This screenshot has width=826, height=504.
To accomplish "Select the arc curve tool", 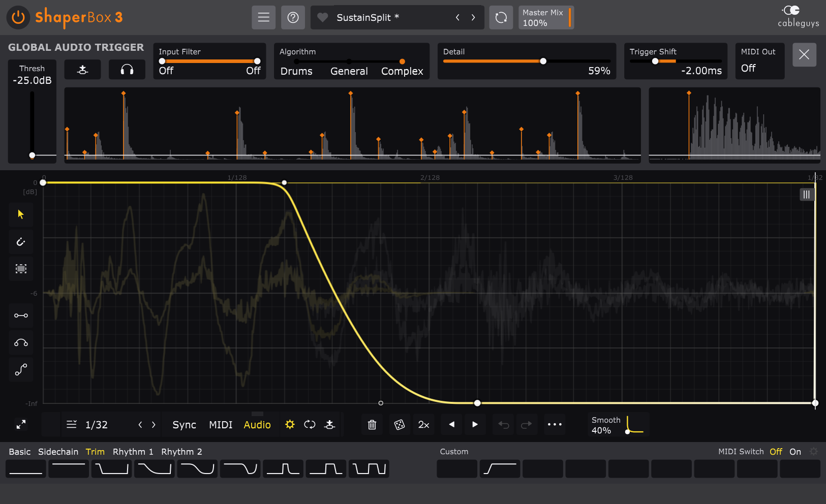I will click(x=21, y=343).
